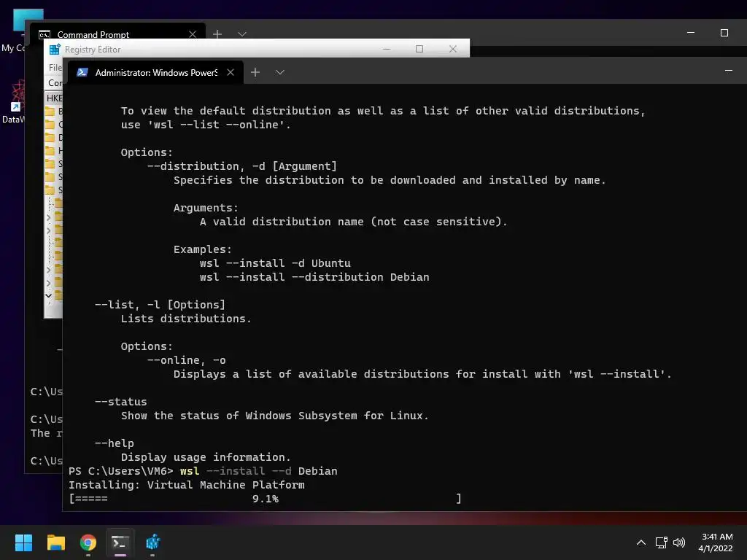Launch Google Chrome from the taskbar
Image resolution: width=747 pixels, height=560 pixels.
[88, 542]
